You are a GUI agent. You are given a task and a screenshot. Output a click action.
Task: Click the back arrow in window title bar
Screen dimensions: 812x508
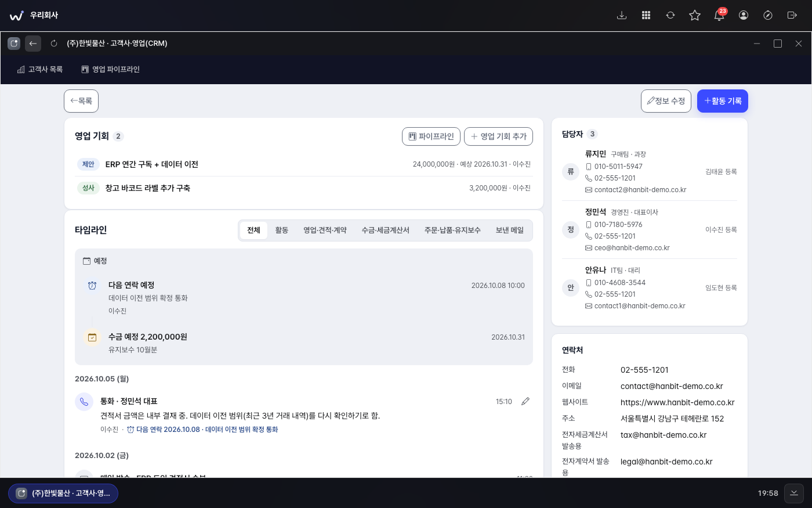click(33, 44)
